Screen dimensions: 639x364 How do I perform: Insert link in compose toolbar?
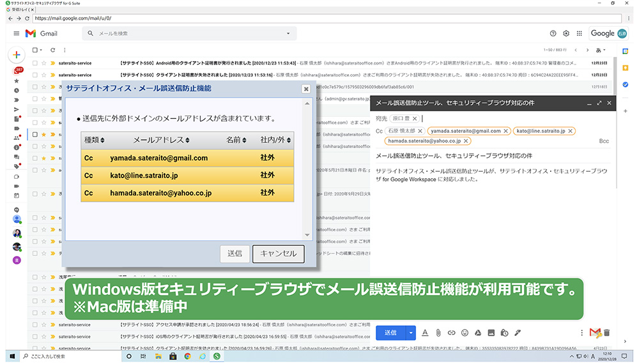point(451,333)
